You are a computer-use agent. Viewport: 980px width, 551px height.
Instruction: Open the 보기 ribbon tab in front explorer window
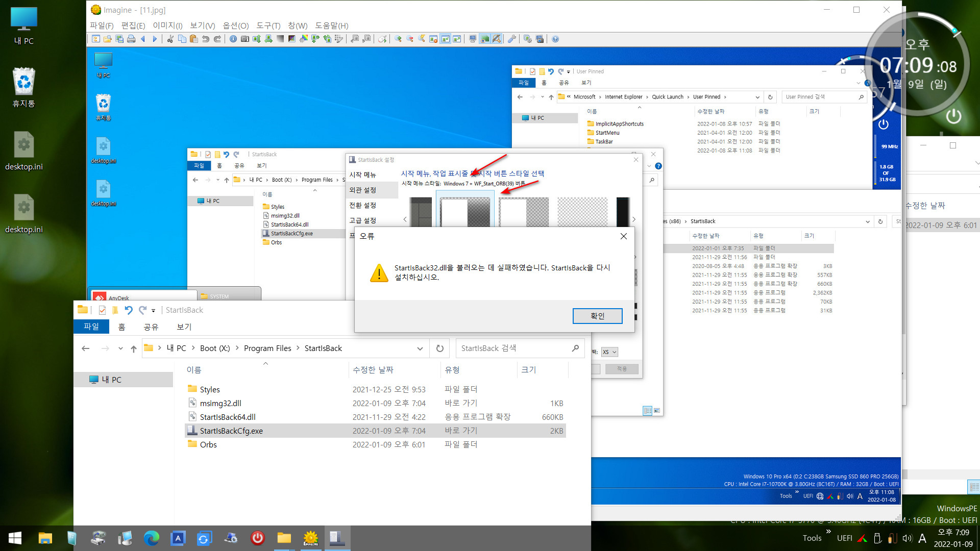click(x=184, y=327)
